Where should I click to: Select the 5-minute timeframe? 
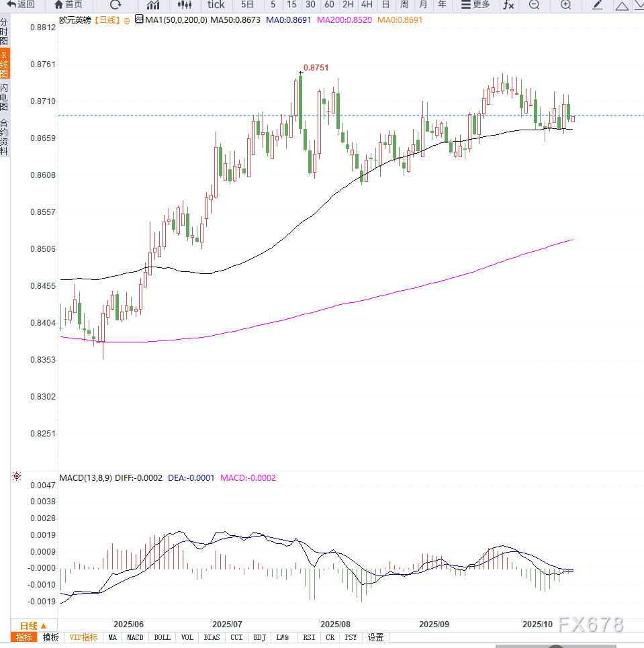pyautogui.click(x=273, y=5)
